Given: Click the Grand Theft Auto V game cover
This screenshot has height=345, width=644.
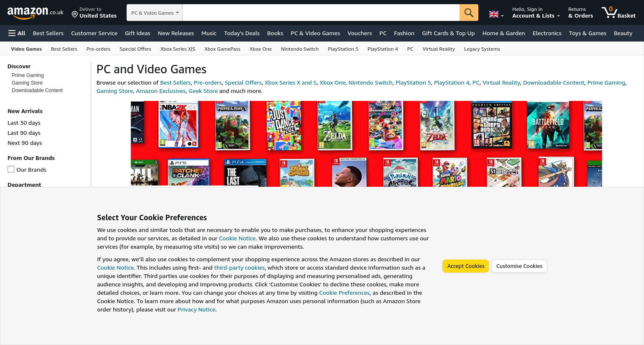Looking at the screenshot, I should [x=491, y=124].
